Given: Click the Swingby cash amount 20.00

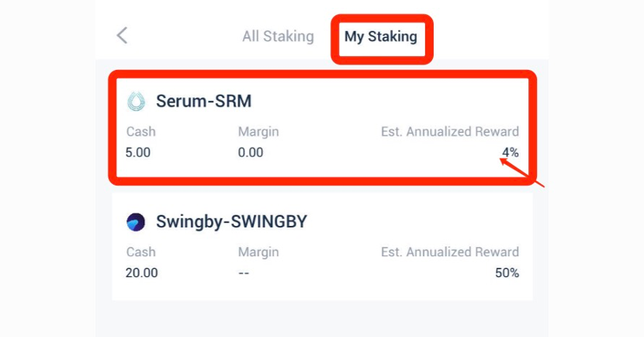Looking at the screenshot, I should point(141,273).
